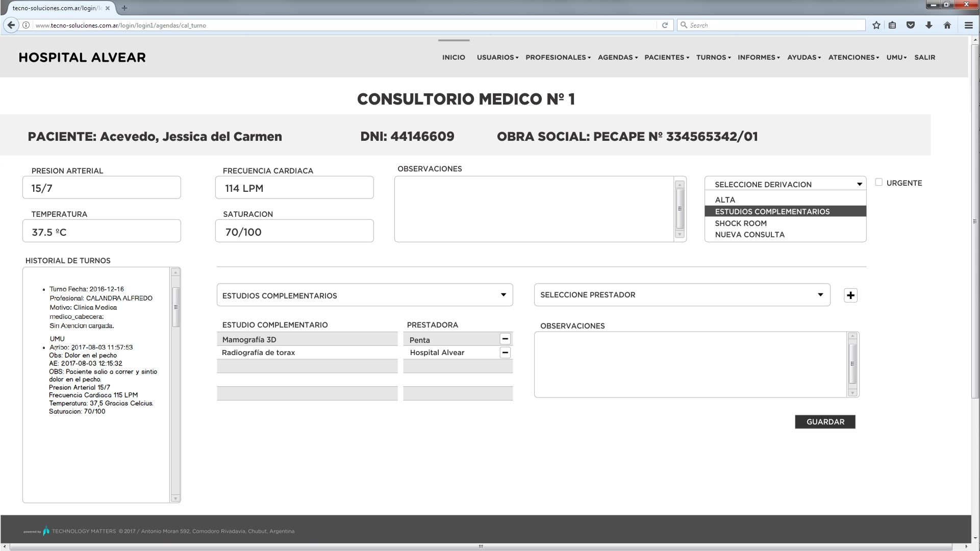980x551 pixels.
Task: Click the site information icon in address bar
Action: tap(26, 25)
